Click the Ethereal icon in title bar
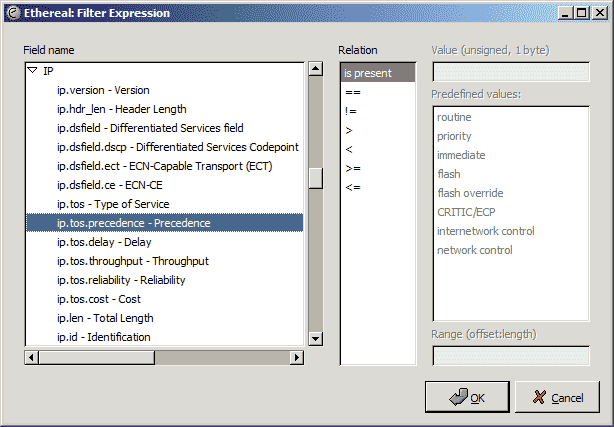This screenshot has width=614, height=427. point(14,13)
